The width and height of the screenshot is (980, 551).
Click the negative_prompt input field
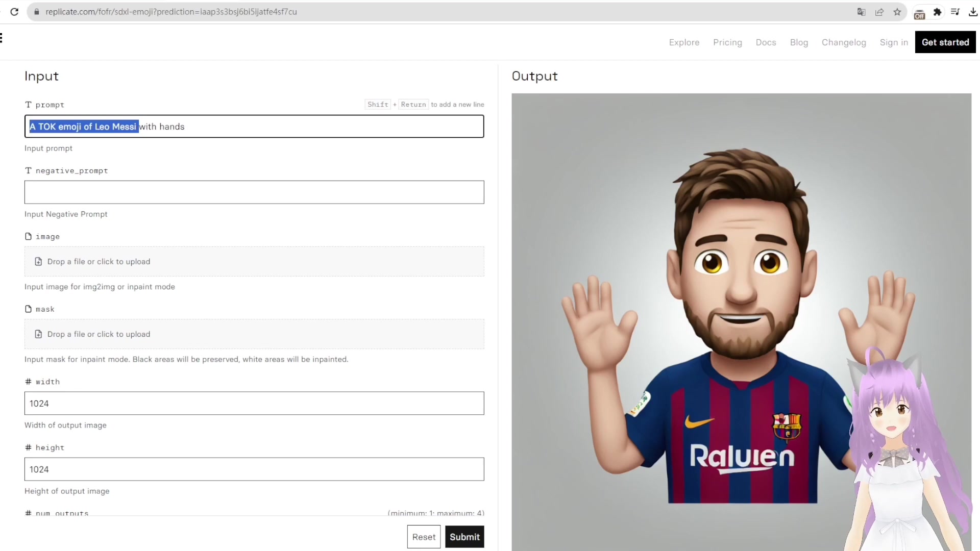(x=254, y=192)
